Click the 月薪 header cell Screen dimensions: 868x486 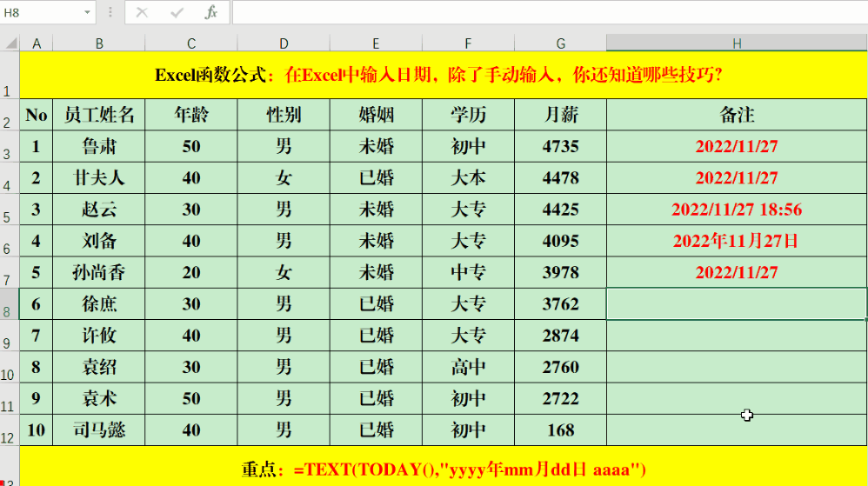coord(561,115)
